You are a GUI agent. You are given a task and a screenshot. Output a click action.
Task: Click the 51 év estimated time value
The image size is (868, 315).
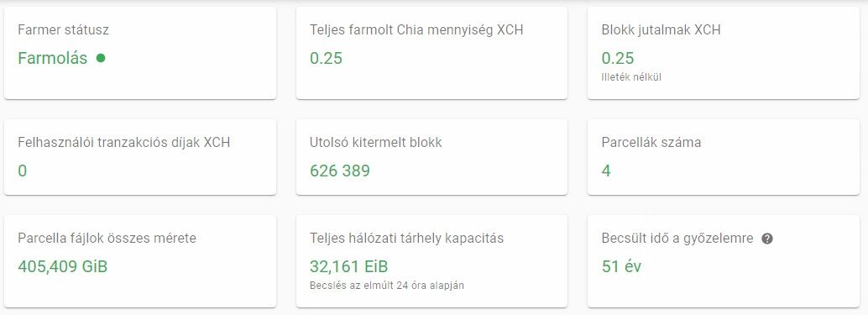621,267
